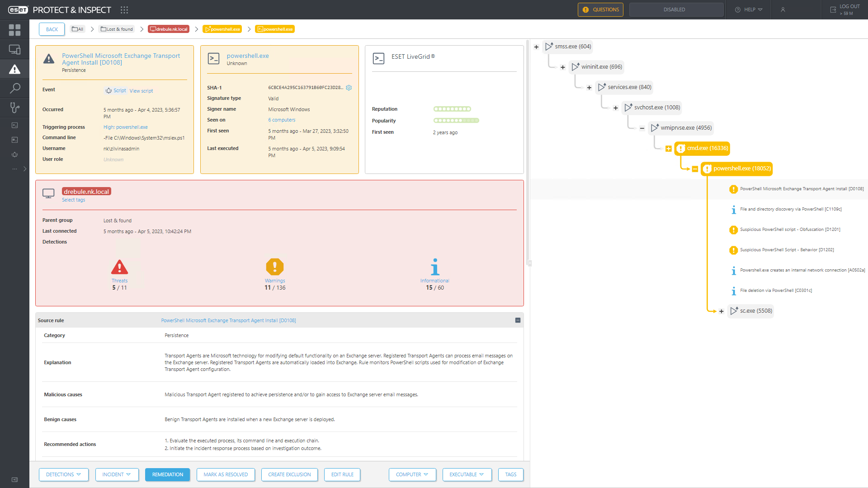This screenshot has width=868, height=488.
Task: Click the Search magnifier in the sidebar
Action: tap(14, 88)
